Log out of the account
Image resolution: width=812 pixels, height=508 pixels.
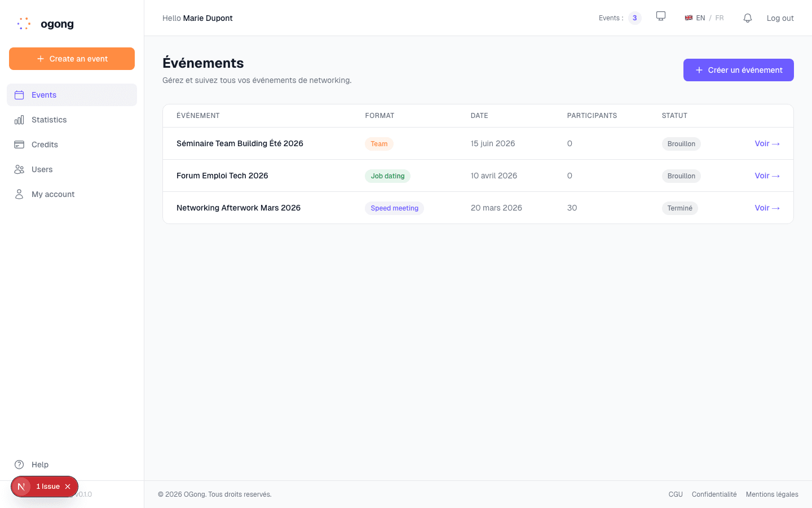point(780,18)
